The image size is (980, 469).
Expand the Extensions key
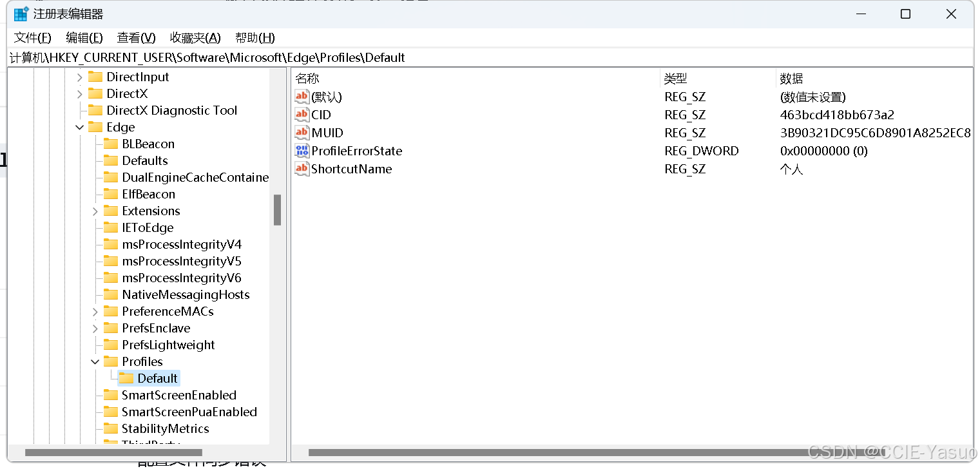point(95,211)
